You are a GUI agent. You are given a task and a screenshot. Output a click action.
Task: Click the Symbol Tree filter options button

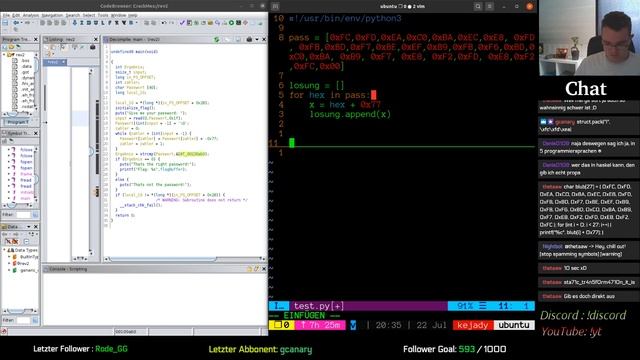(35, 215)
